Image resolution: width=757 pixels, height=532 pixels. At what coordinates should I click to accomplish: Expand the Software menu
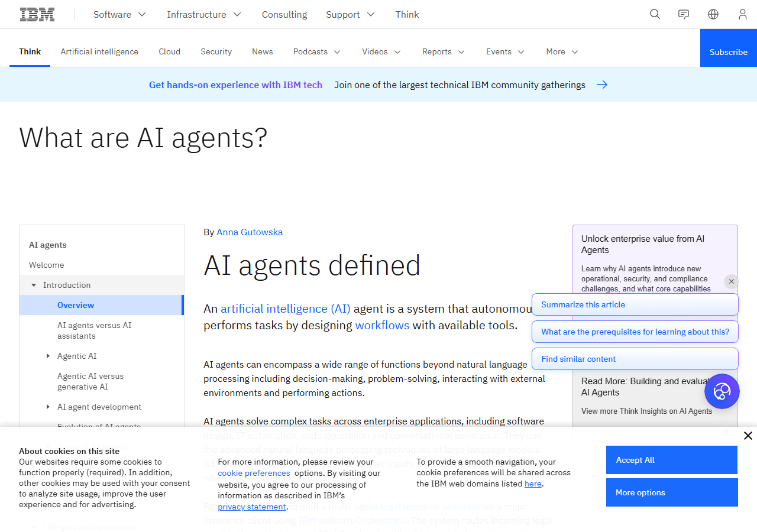(x=119, y=14)
